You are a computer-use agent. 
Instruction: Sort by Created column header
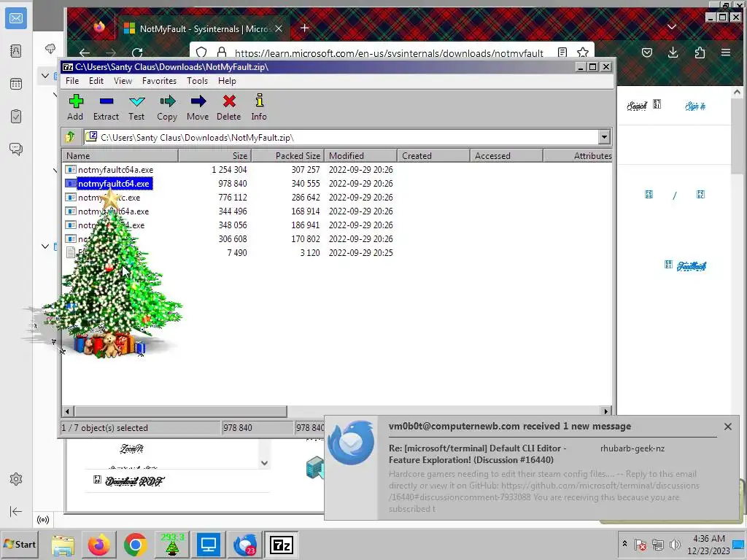click(x=433, y=156)
